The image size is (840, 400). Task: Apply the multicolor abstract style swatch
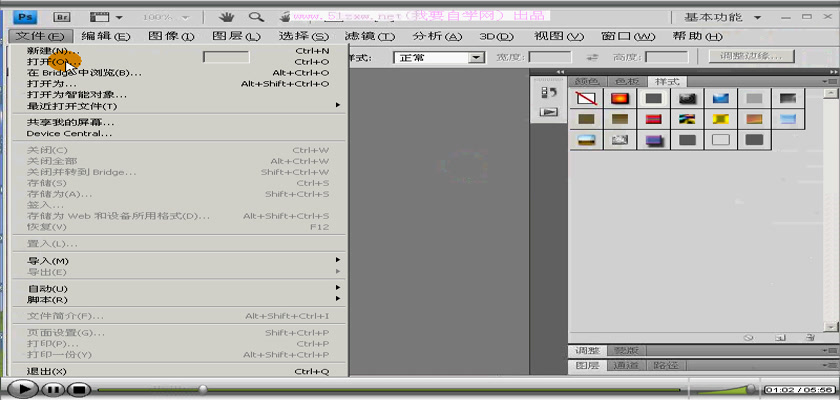[x=687, y=119]
